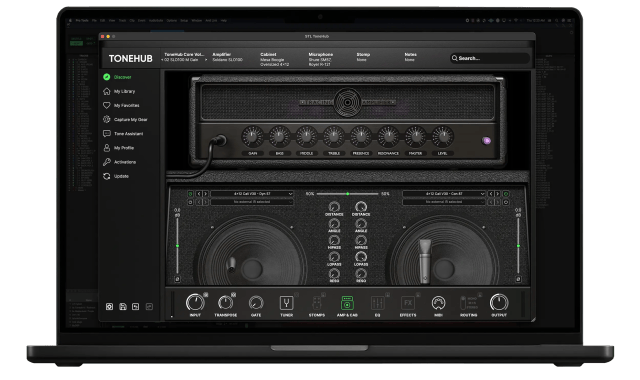Screen dimensions: 640x380
Task: Adjust the left cabinet level fader
Action: point(177,246)
